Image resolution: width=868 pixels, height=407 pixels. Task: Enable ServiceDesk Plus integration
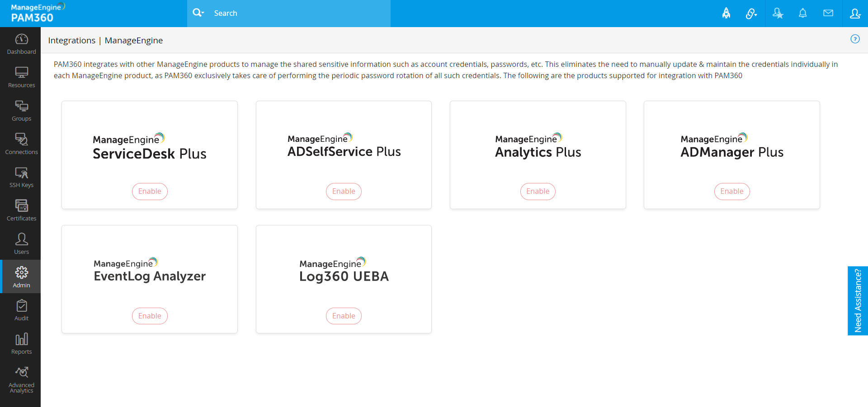tap(150, 192)
